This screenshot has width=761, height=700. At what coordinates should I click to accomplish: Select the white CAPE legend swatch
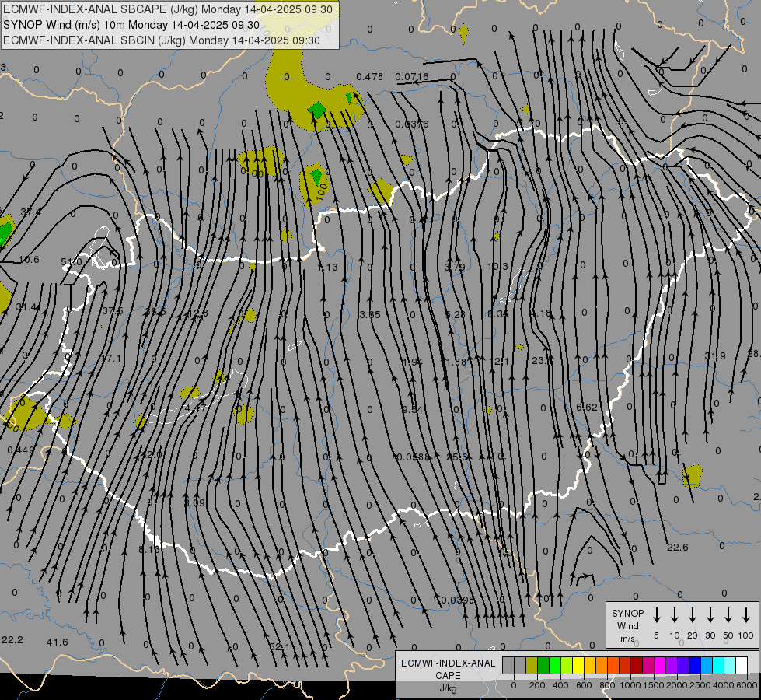tap(741, 666)
